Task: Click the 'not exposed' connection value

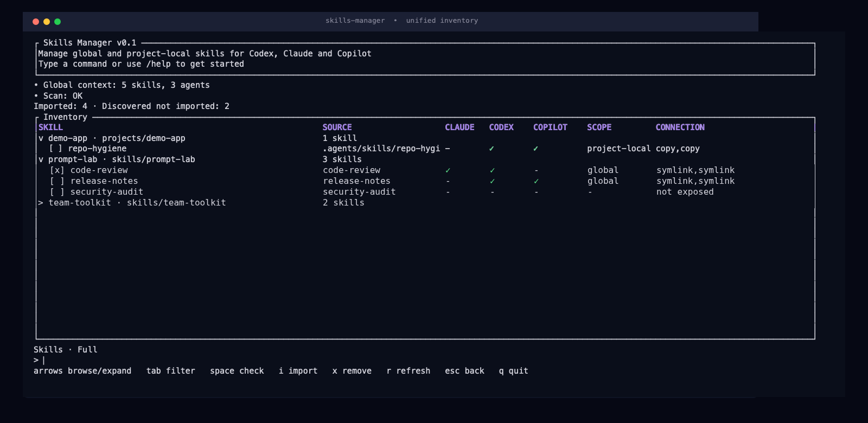Action: coord(685,192)
